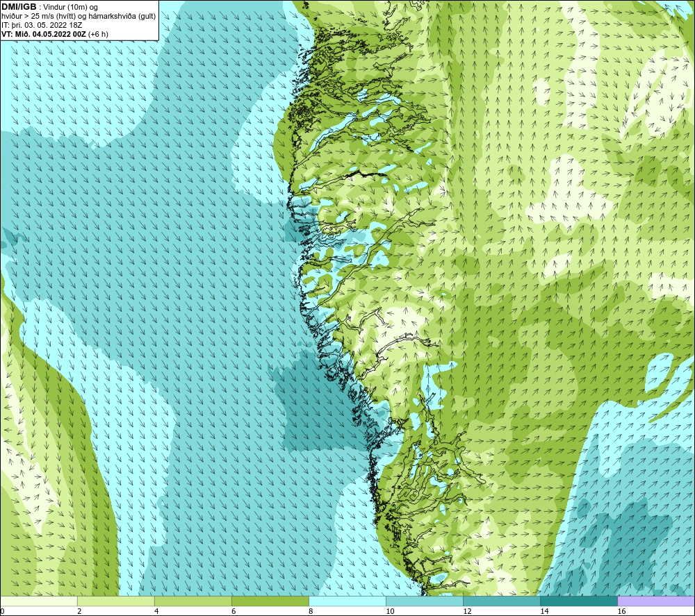Click the light green 2–4 m/s legend swatch
Viewport: 695px width, 616px height.
116,601
